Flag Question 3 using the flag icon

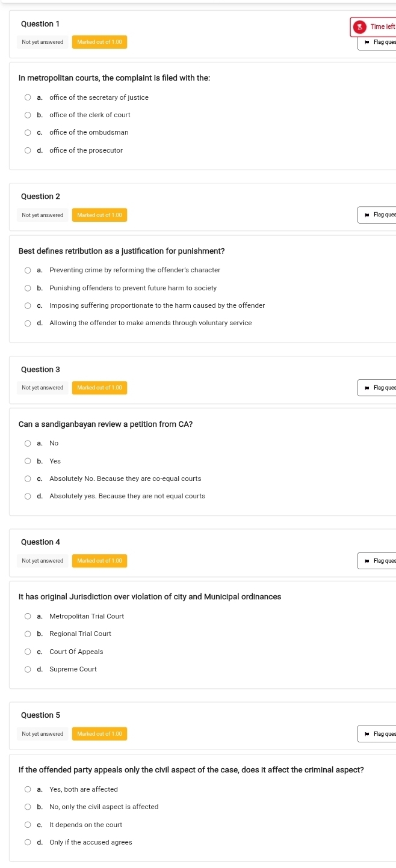click(379, 388)
